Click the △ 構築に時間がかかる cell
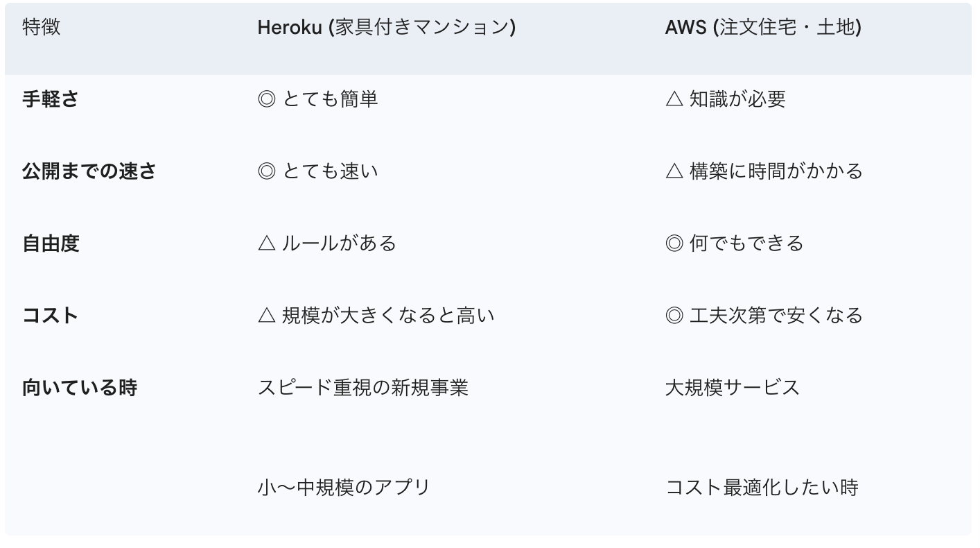The image size is (980, 548). 764,171
